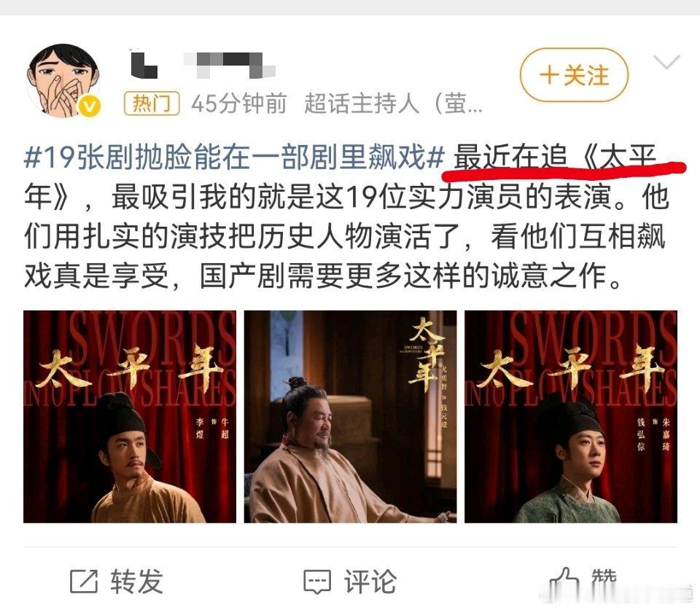Tap the comment speech bubble icon

[317, 582]
